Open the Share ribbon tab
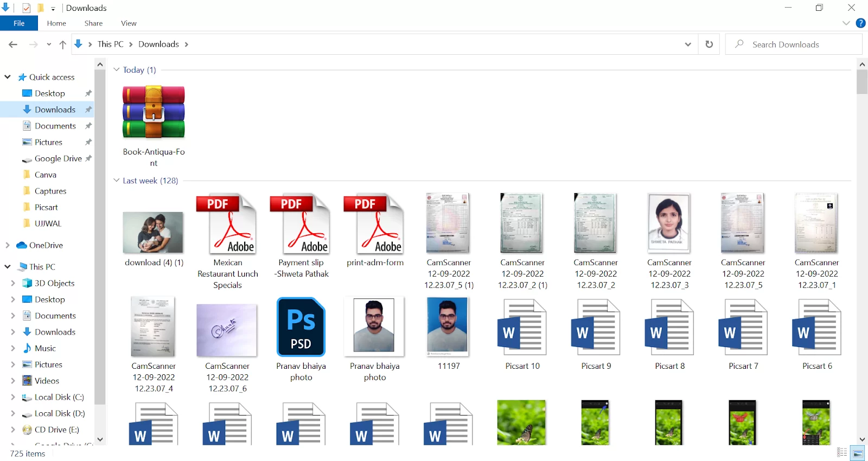 pos(93,23)
